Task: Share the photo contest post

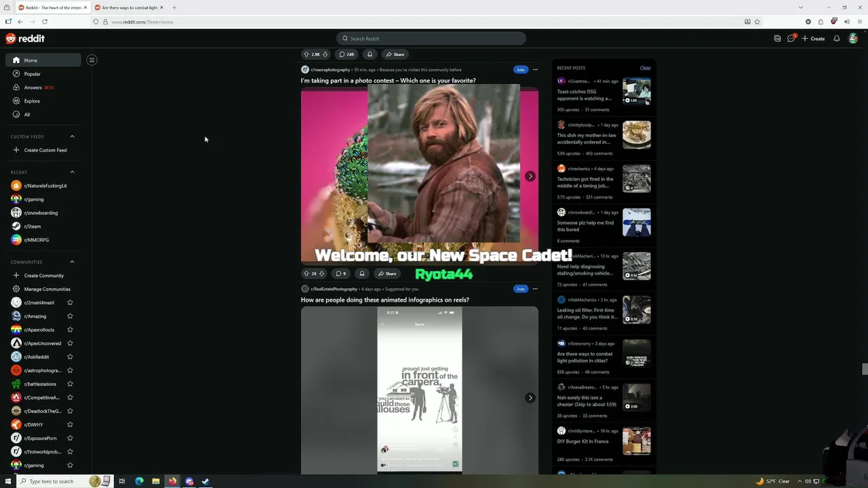Action: 387,273
